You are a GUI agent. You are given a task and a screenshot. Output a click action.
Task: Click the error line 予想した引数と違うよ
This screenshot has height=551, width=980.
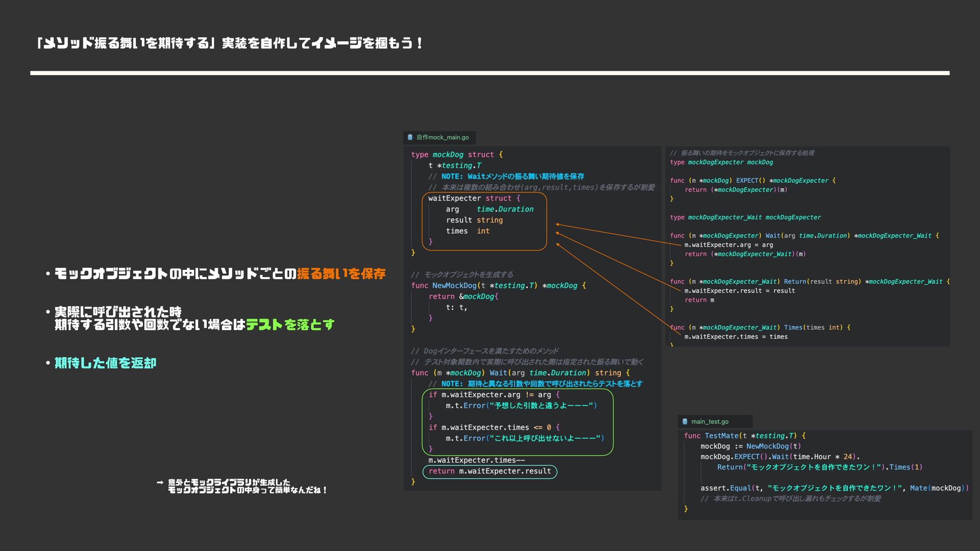pos(521,406)
